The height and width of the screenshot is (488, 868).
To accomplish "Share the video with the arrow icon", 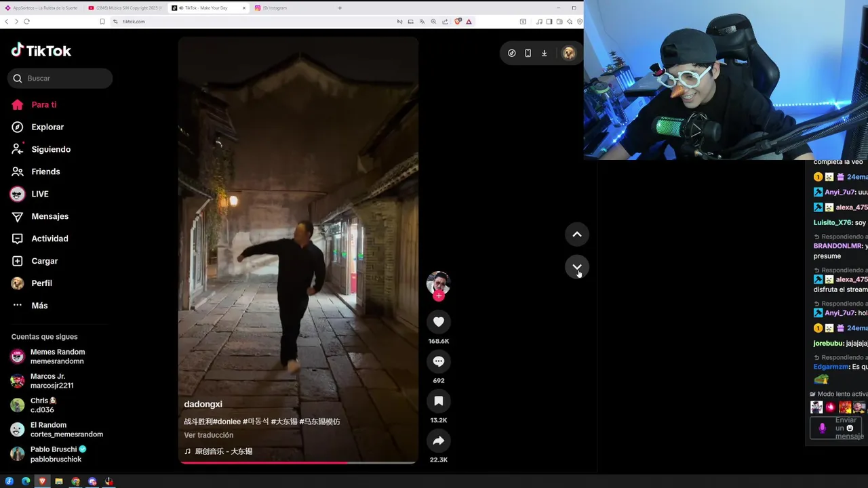I will (439, 441).
